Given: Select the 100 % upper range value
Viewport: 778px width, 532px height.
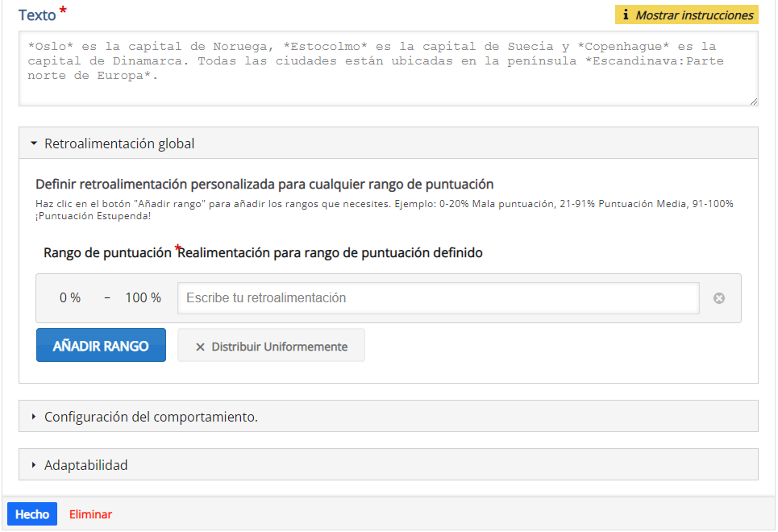Looking at the screenshot, I should 143,297.
